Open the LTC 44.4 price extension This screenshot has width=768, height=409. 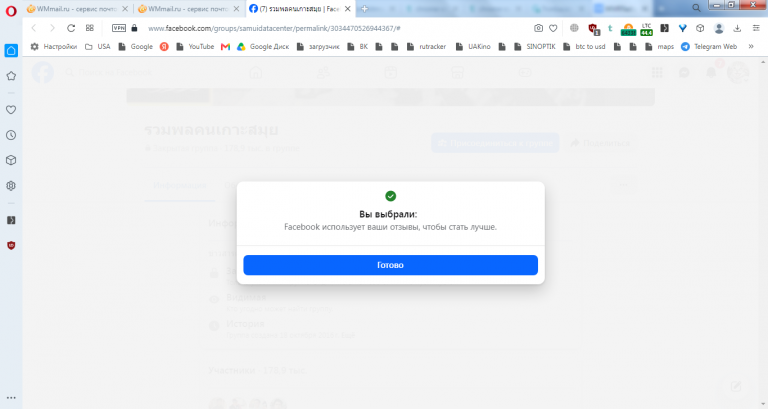[x=647, y=29]
